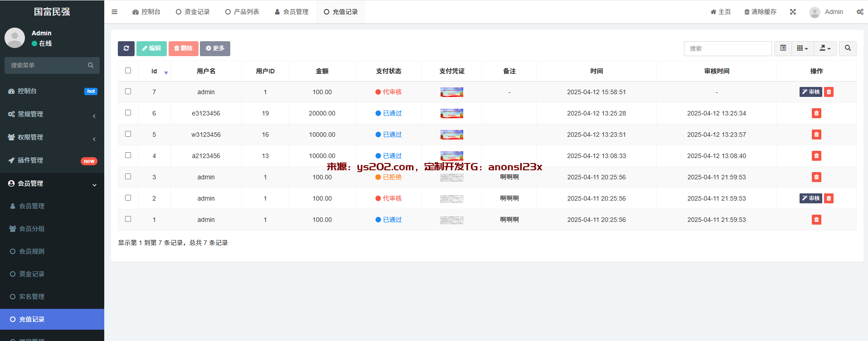
Task: Select the checkbox for row Id 7
Action: (128, 91)
